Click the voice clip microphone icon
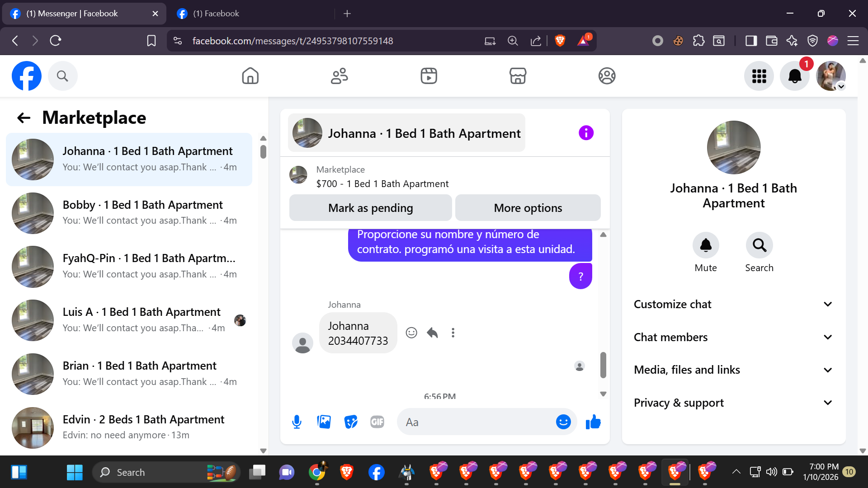This screenshot has width=868, height=488. tap(297, 422)
